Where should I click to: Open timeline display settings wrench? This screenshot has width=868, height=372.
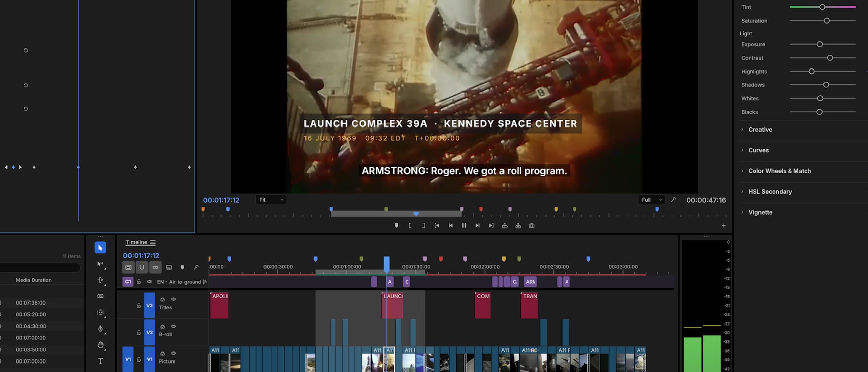click(x=196, y=267)
